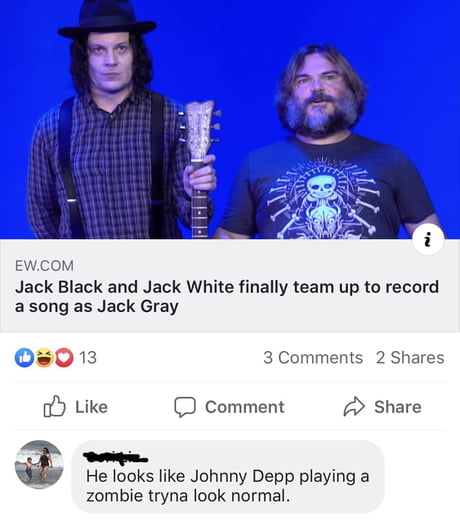Click the speech bubble Comment icon
This screenshot has height=521, width=460.
click(185, 407)
